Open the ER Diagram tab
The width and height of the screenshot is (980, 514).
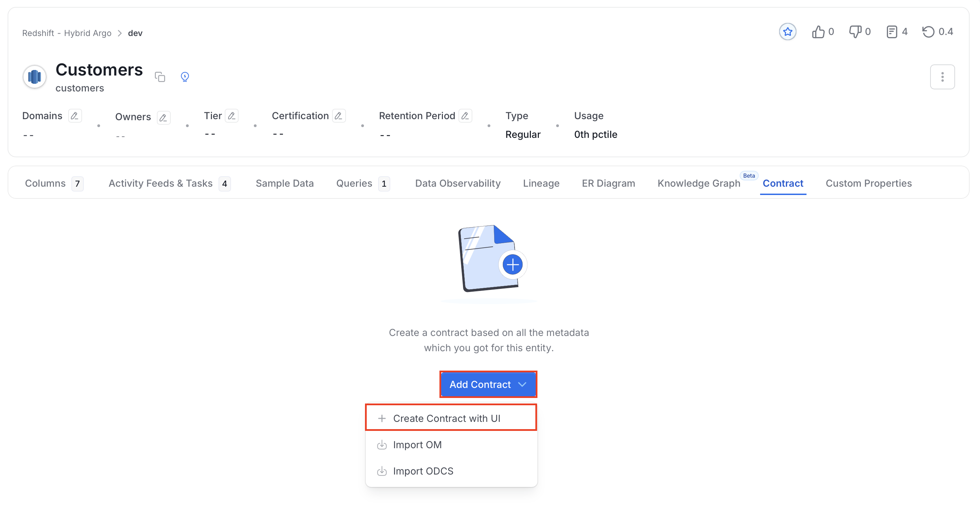pyautogui.click(x=608, y=183)
